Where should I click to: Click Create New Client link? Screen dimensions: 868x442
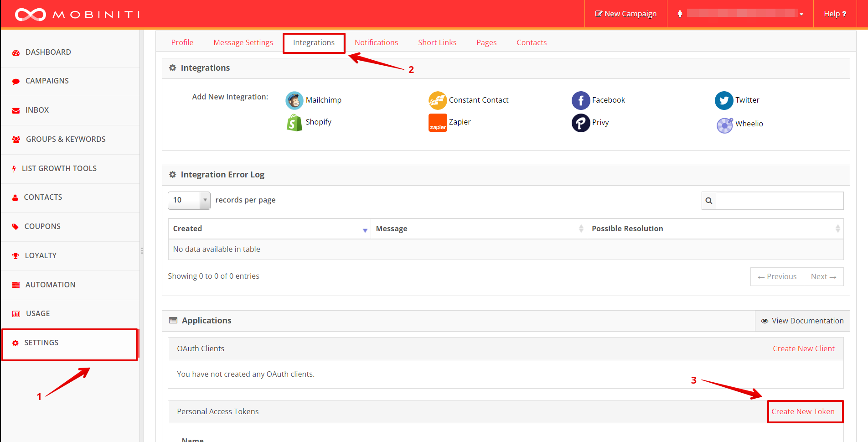pos(804,349)
